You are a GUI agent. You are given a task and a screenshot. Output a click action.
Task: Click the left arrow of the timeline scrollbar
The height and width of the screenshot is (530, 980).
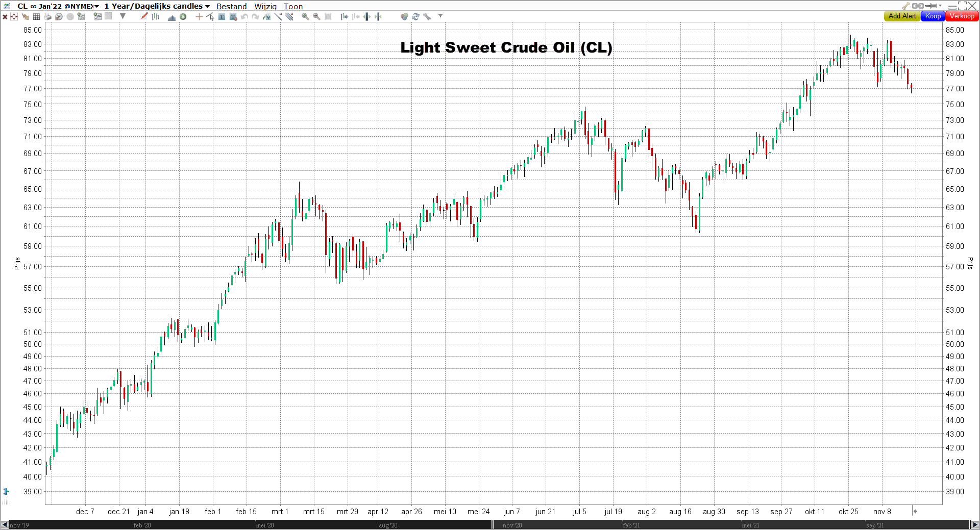5,525
